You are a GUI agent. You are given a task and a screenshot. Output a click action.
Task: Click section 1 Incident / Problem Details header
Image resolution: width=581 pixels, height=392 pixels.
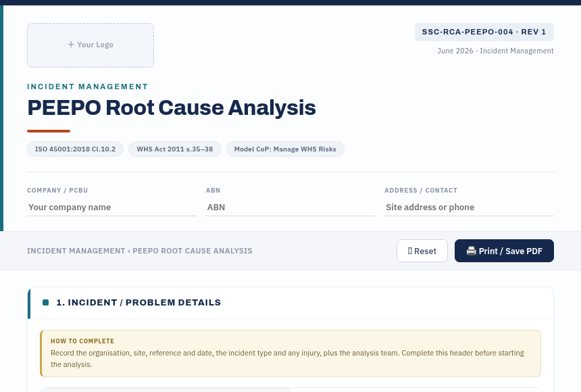pyautogui.click(x=290, y=303)
